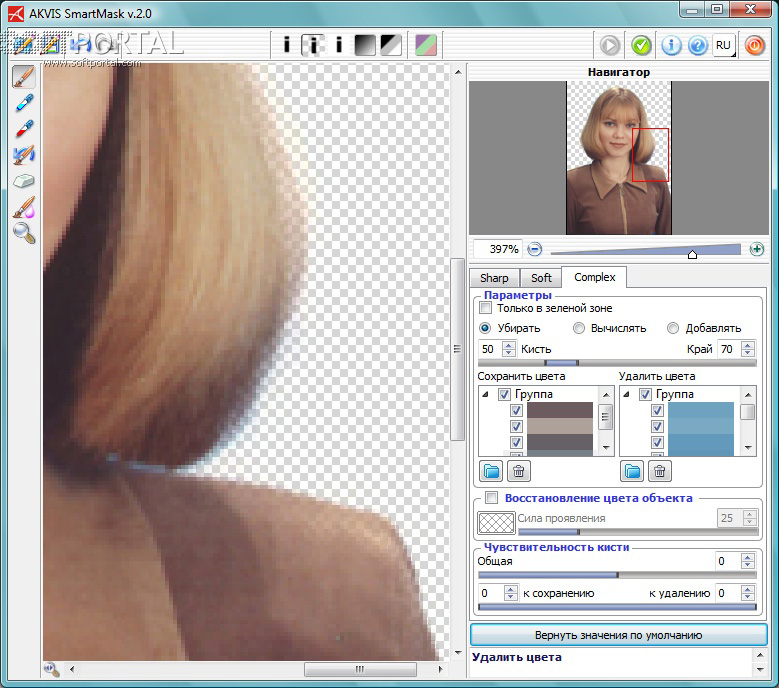The width and height of the screenshot is (779, 688).
Task: Open the purple-green-pink color view icon
Action: point(426,45)
